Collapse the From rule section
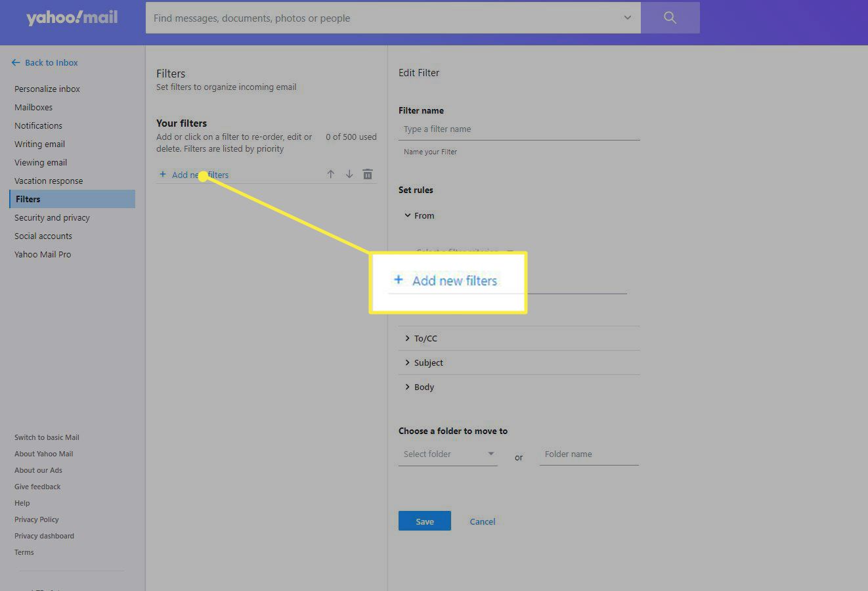The height and width of the screenshot is (591, 868). (419, 215)
